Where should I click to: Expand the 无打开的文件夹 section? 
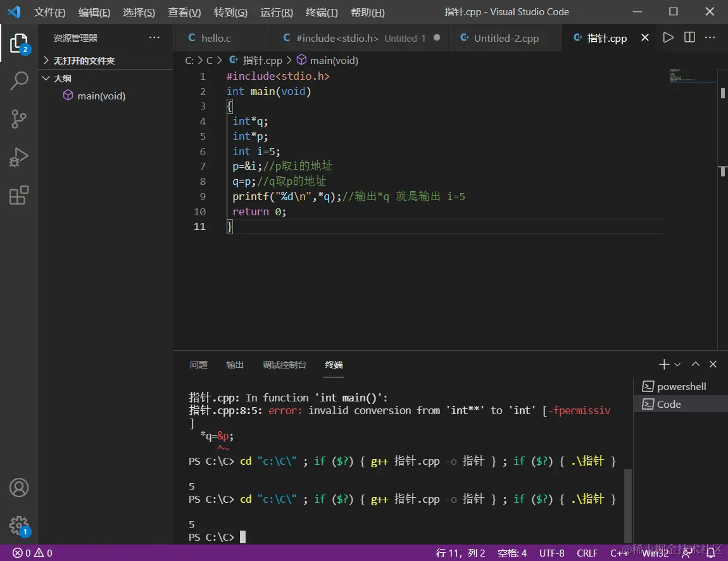(46, 61)
